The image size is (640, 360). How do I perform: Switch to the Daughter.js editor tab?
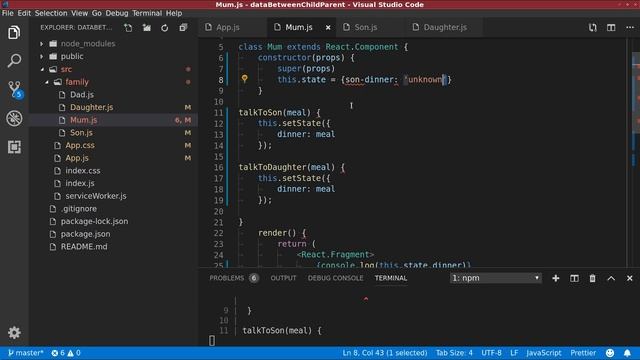(444, 27)
